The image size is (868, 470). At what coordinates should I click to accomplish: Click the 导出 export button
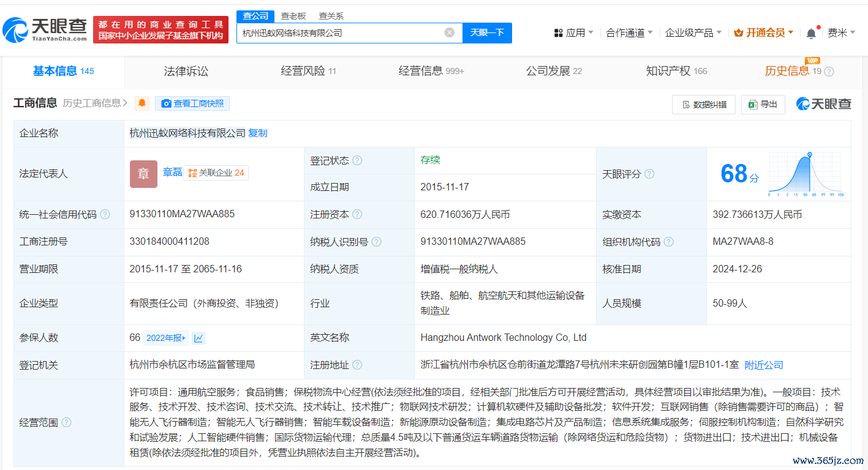coord(763,105)
